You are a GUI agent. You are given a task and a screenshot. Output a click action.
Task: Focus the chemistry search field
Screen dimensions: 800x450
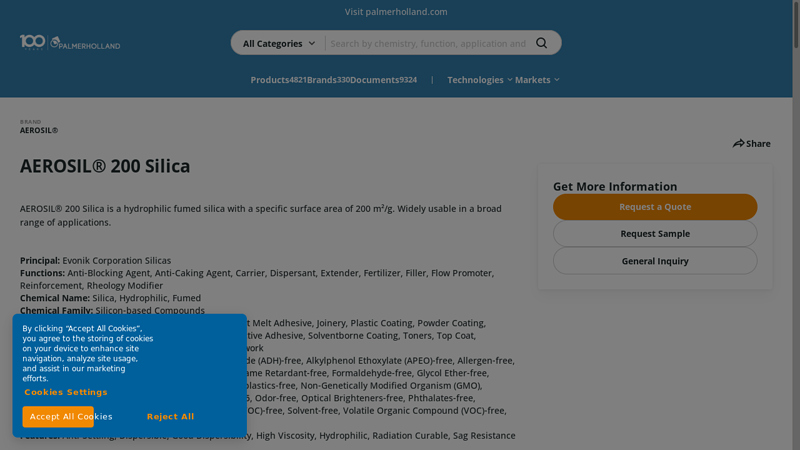[x=428, y=43]
